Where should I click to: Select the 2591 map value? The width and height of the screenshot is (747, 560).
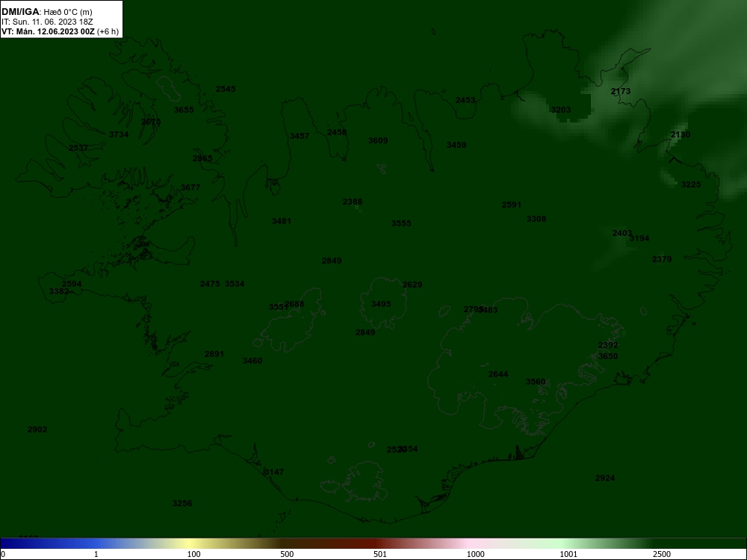point(512,205)
